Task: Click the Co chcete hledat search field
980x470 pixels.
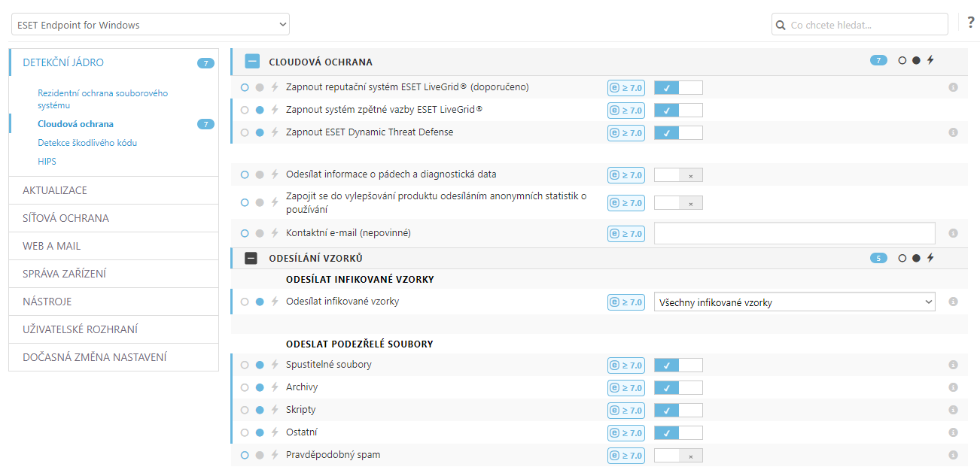Action: click(x=866, y=25)
